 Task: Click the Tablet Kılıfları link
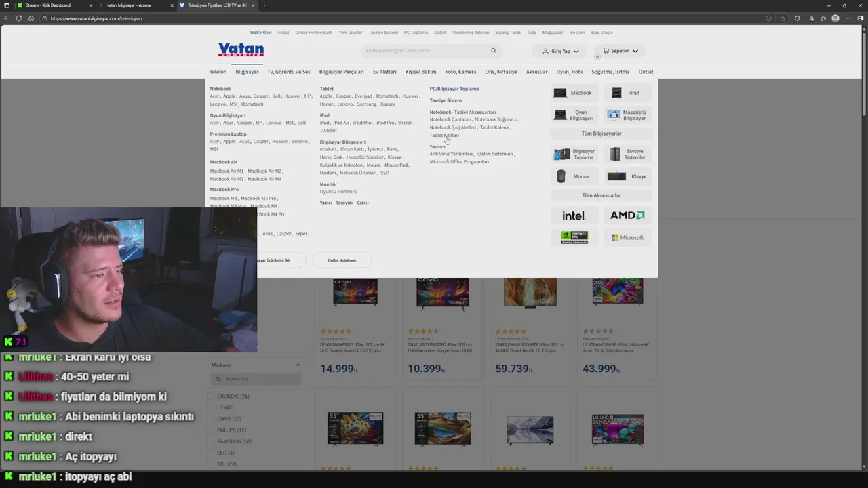(444, 136)
